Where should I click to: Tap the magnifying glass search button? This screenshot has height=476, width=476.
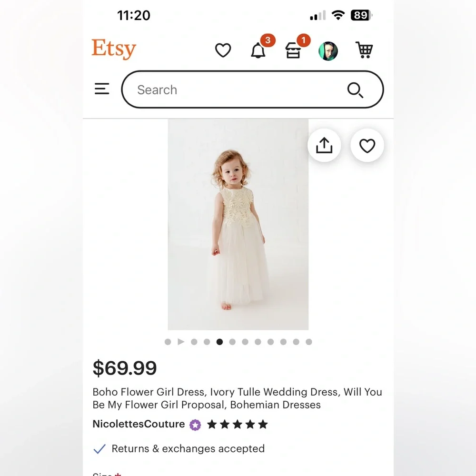(x=355, y=90)
